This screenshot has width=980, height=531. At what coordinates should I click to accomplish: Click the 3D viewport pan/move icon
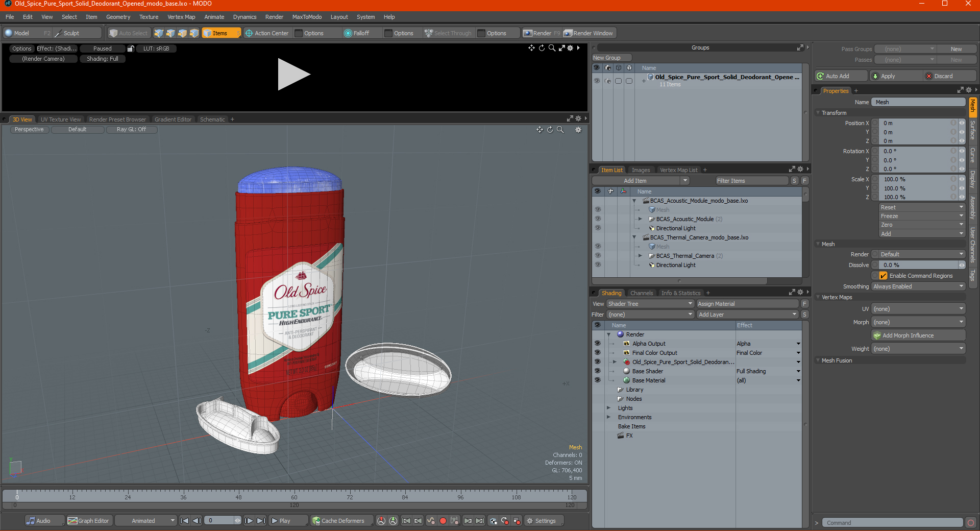pyautogui.click(x=540, y=130)
